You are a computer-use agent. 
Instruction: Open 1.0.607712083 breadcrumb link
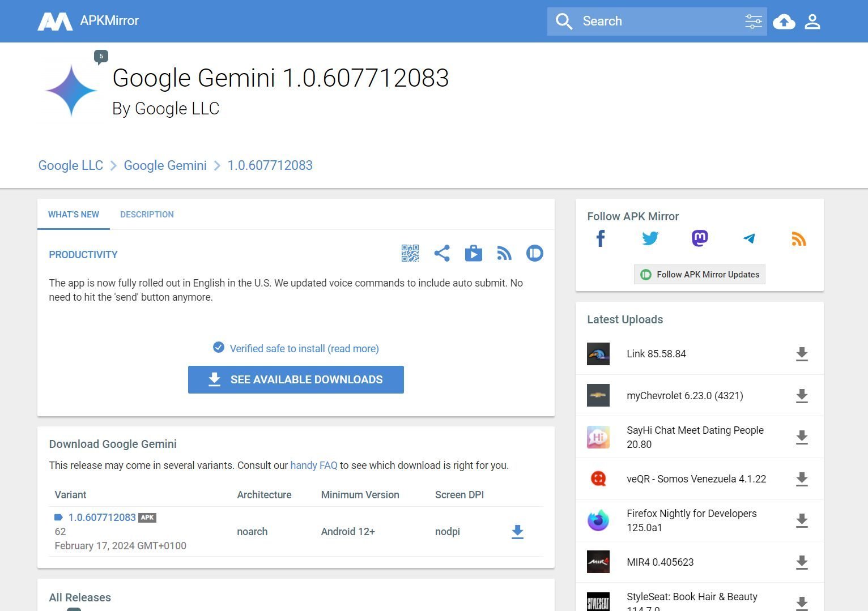(x=270, y=165)
